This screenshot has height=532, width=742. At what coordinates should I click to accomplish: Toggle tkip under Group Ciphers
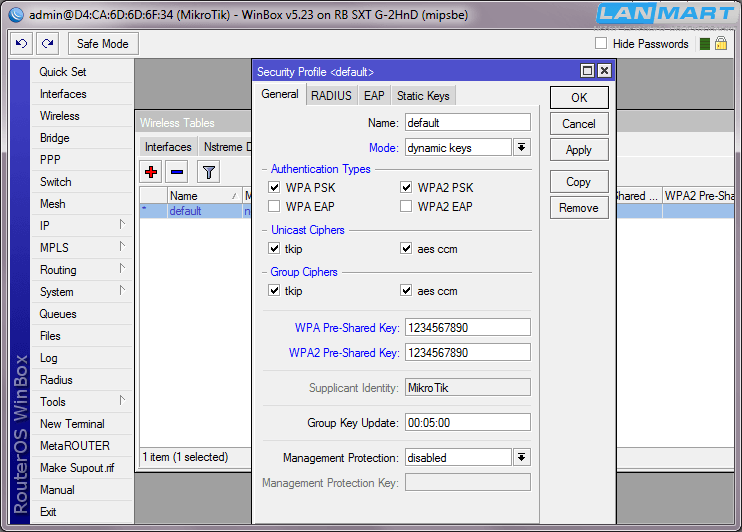coord(274,291)
